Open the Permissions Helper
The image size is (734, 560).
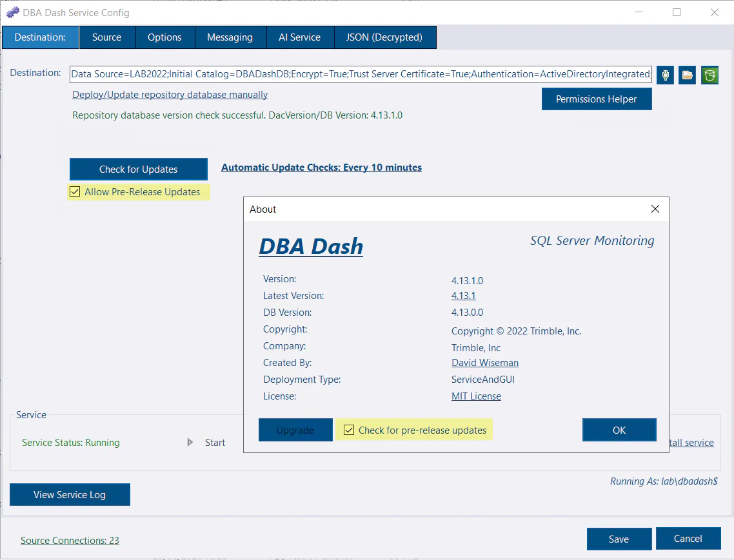[597, 99]
